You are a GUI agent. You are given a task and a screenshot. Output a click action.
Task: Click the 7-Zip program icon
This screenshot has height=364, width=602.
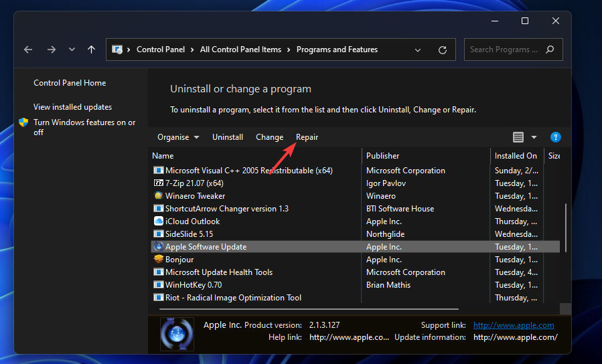coord(159,183)
